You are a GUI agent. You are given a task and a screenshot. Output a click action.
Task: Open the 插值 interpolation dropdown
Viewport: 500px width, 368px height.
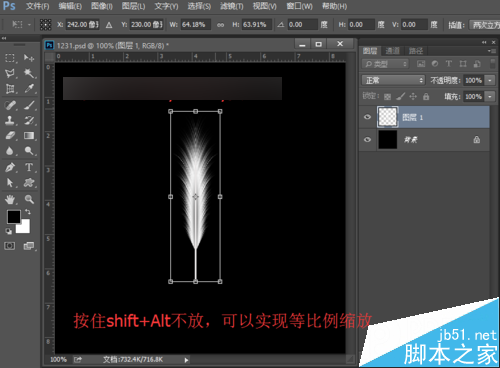(485, 25)
